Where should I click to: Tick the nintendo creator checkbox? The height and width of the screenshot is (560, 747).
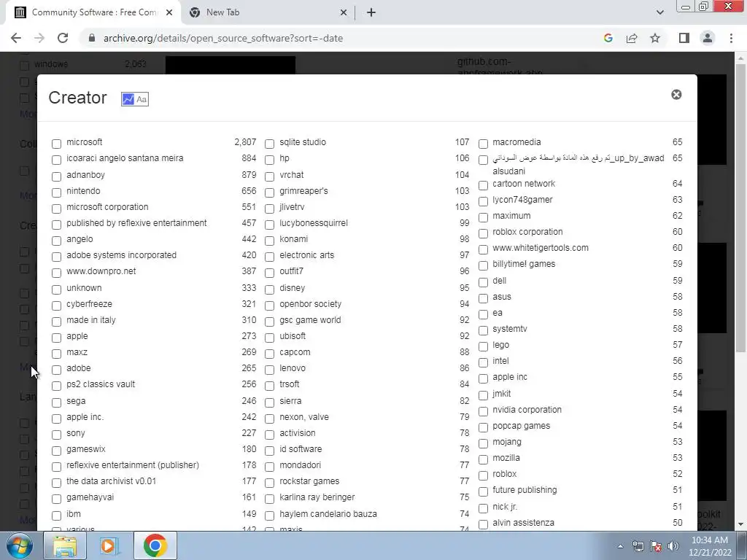(56, 192)
